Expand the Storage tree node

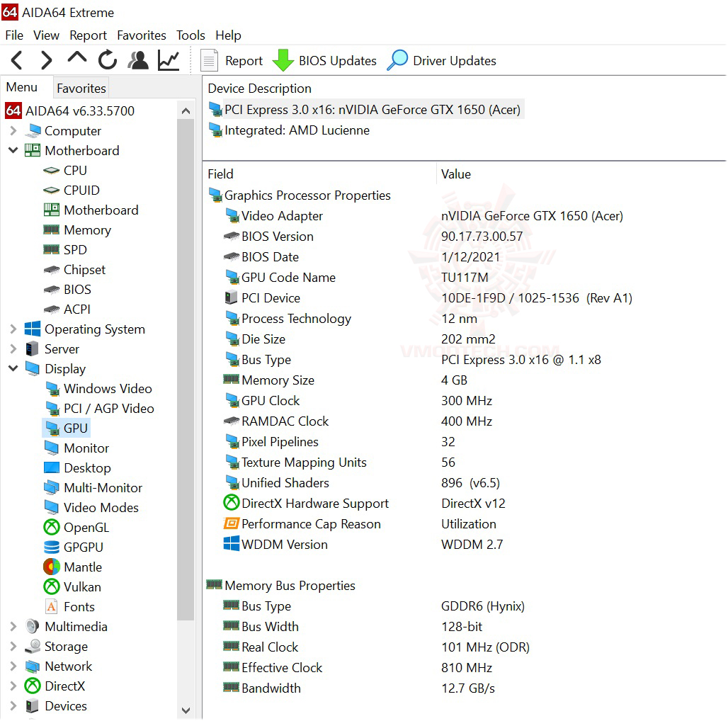click(13, 647)
